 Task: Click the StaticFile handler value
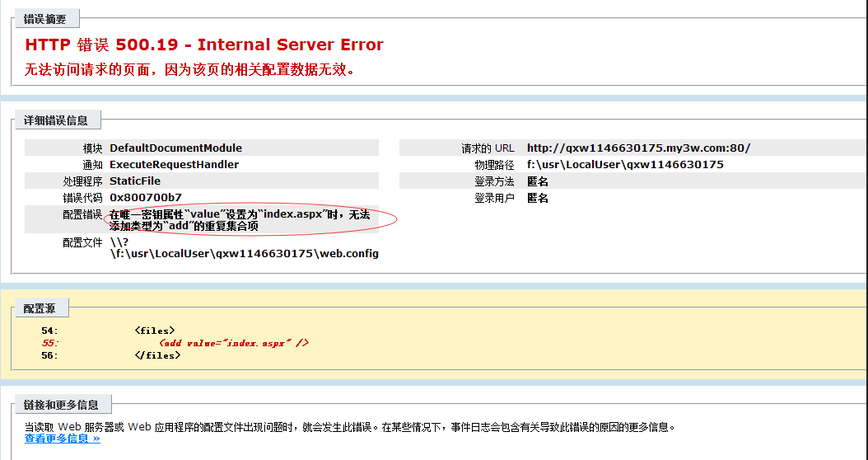(x=135, y=181)
